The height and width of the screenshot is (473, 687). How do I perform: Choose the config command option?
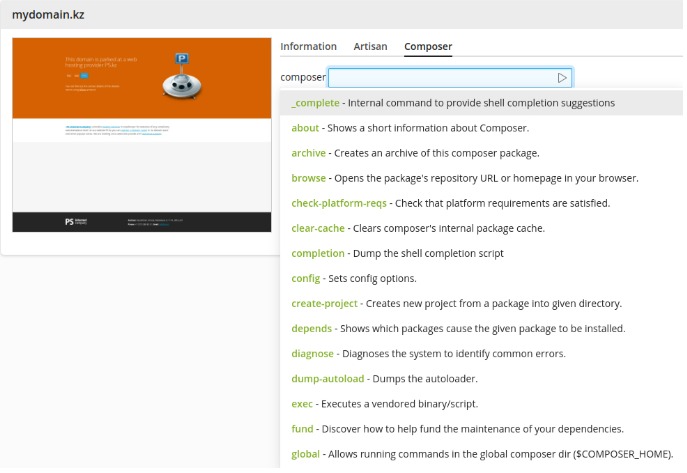[x=481, y=278]
